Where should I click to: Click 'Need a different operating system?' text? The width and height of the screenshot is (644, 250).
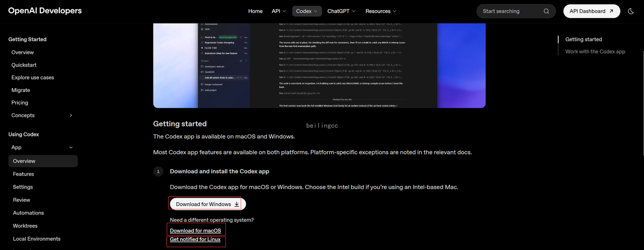(212, 220)
